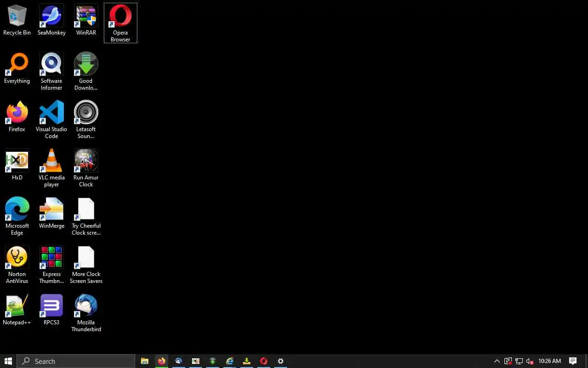Select the Mozilla Thunderbird desktop shortcut
Screen dimensions: 588x368
(86, 313)
